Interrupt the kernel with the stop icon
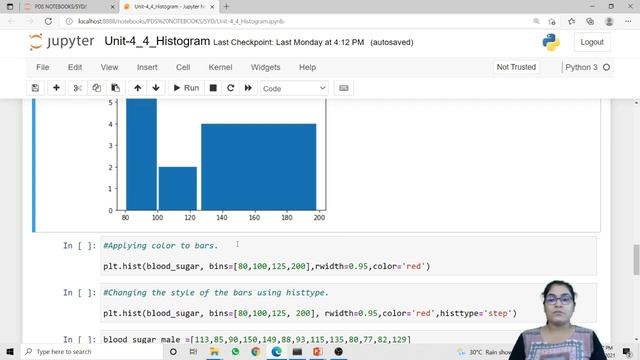640x360 pixels. point(213,88)
